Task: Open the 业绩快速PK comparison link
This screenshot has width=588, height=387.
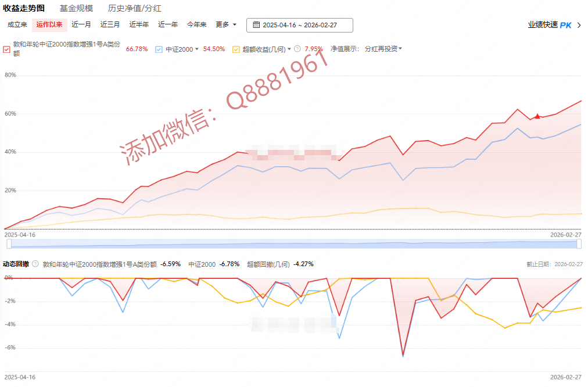Action: (x=550, y=25)
